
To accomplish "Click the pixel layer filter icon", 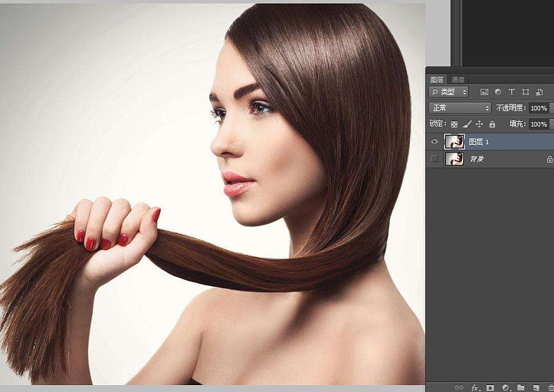I will [484, 91].
